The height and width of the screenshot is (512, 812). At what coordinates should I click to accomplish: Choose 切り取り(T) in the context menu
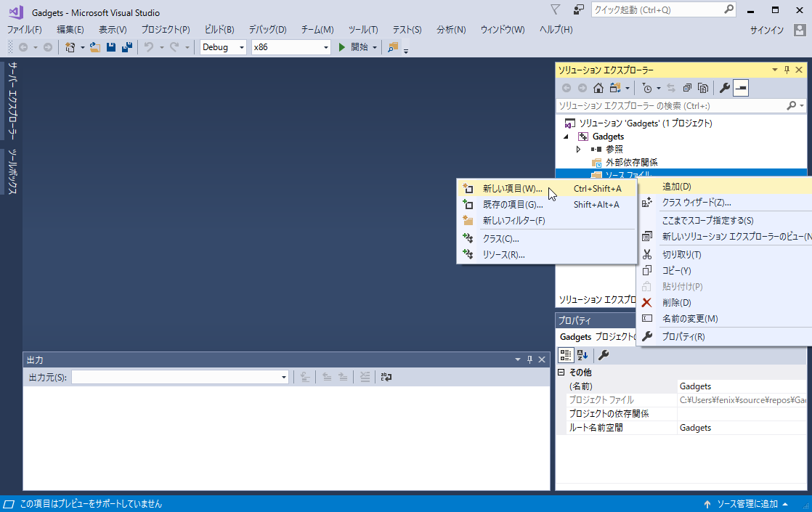click(x=725, y=254)
